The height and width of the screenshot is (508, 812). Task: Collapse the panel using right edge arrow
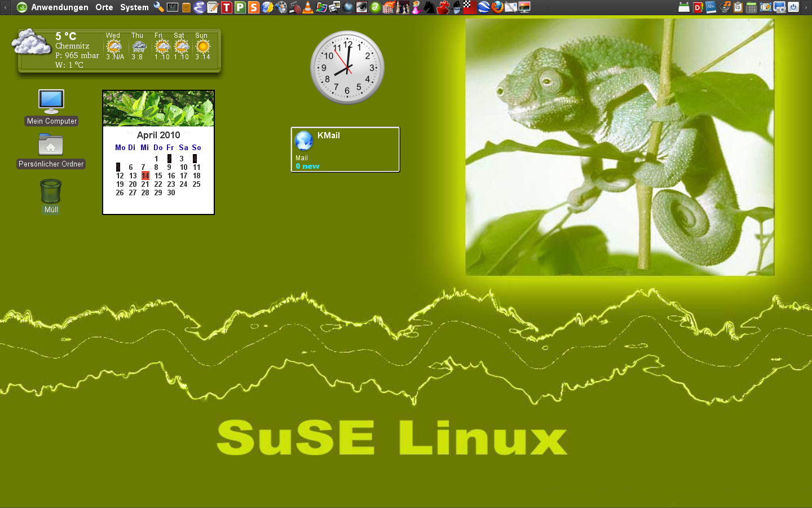[x=807, y=7]
